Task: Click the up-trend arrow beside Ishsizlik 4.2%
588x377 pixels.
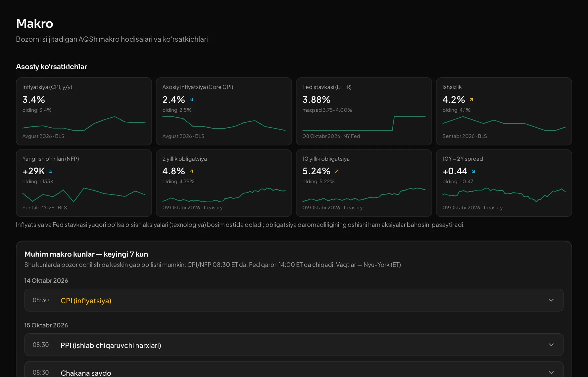Action: coord(471,100)
